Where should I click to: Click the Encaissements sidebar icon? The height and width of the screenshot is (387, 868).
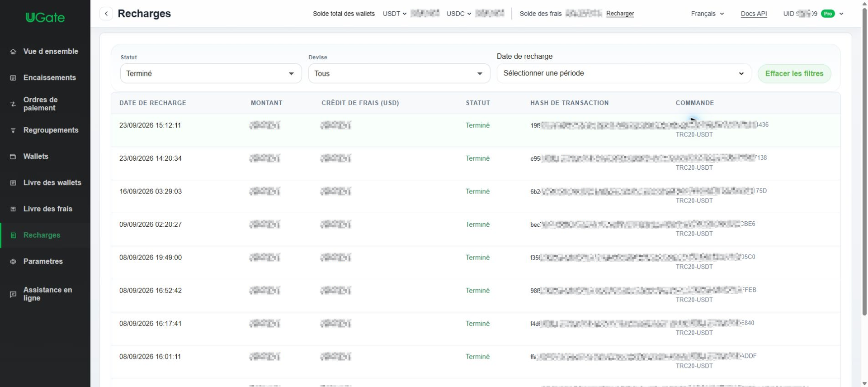(13, 78)
